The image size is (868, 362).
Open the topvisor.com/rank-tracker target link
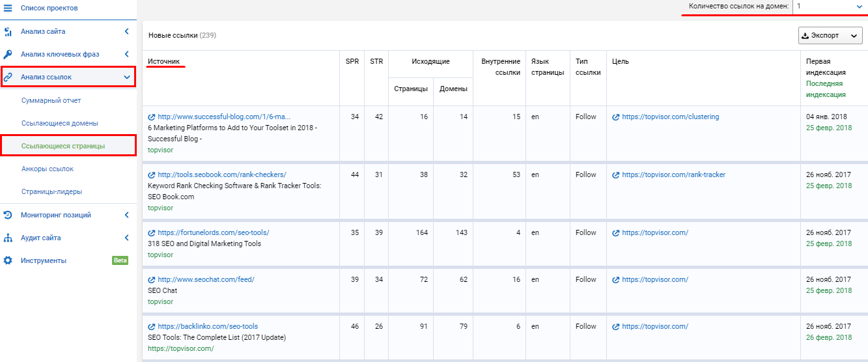(x=673, y=175)
